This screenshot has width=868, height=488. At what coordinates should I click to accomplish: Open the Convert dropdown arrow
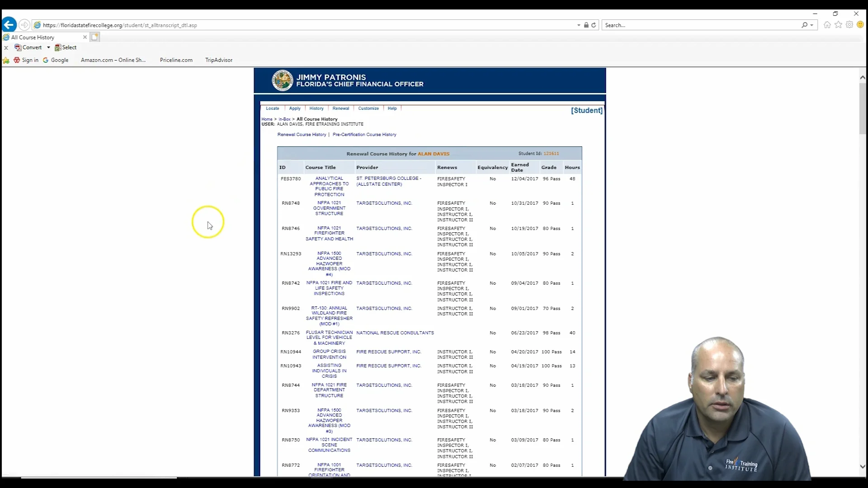click(x=48, y=47)
